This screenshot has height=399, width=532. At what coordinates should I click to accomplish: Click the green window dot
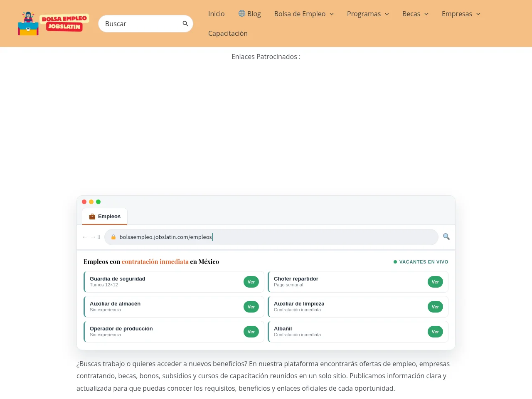pos(99,202)
